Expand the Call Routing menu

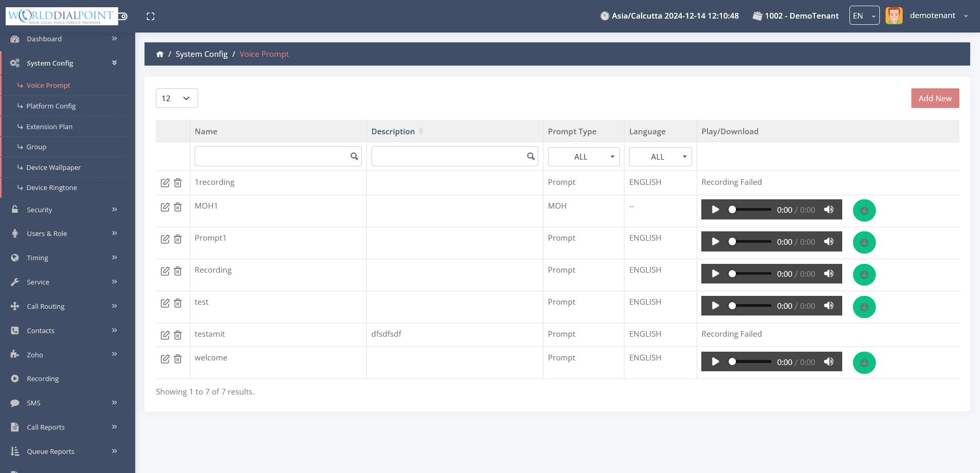click(x=65, y=306)
